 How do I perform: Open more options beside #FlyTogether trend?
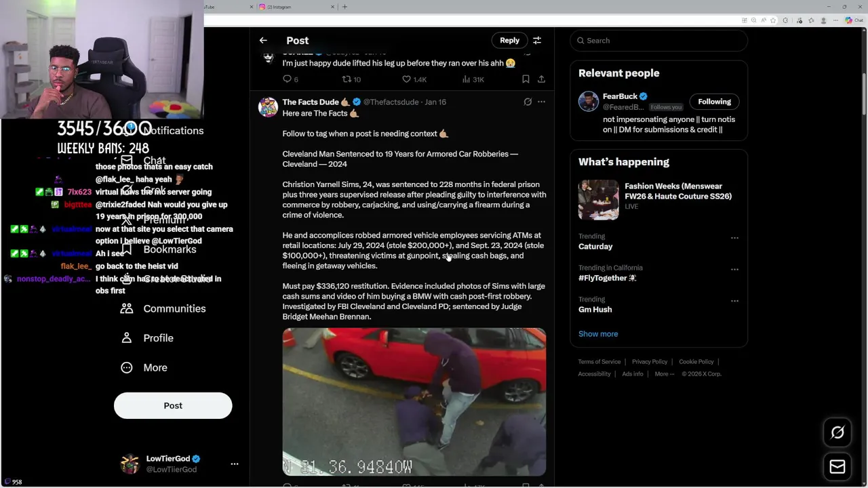point(734,269)
